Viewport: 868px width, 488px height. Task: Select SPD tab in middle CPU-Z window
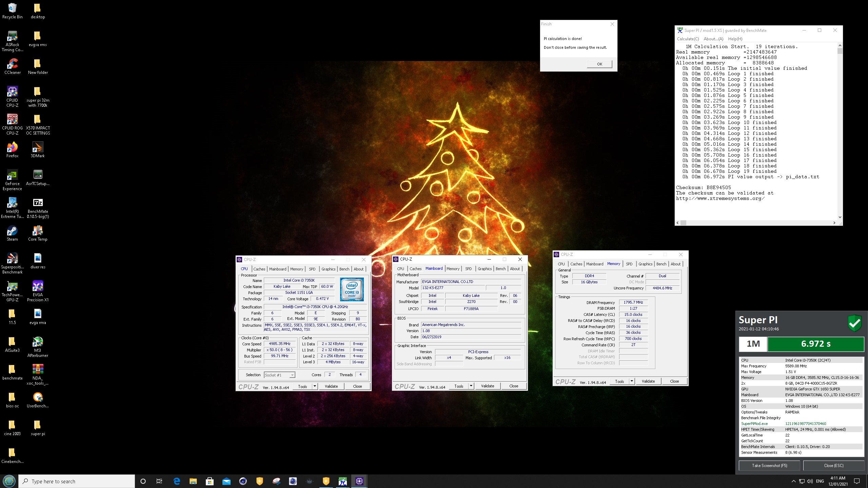point(469,268)
